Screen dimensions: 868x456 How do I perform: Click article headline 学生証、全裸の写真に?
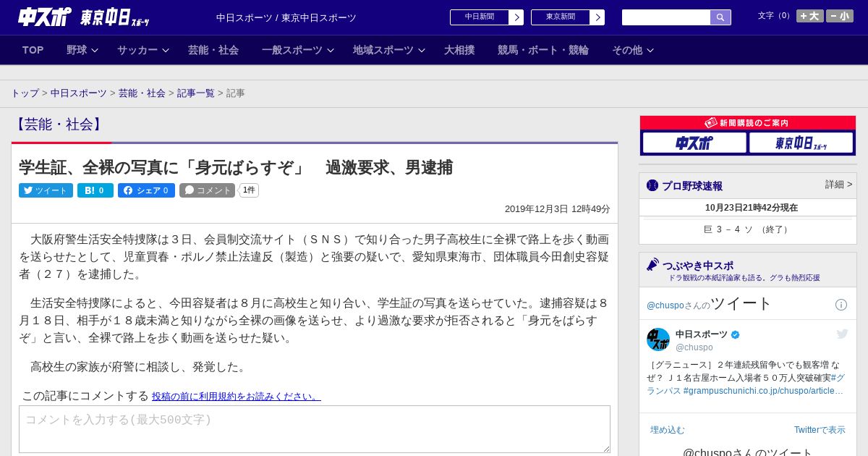pos(236,167)
